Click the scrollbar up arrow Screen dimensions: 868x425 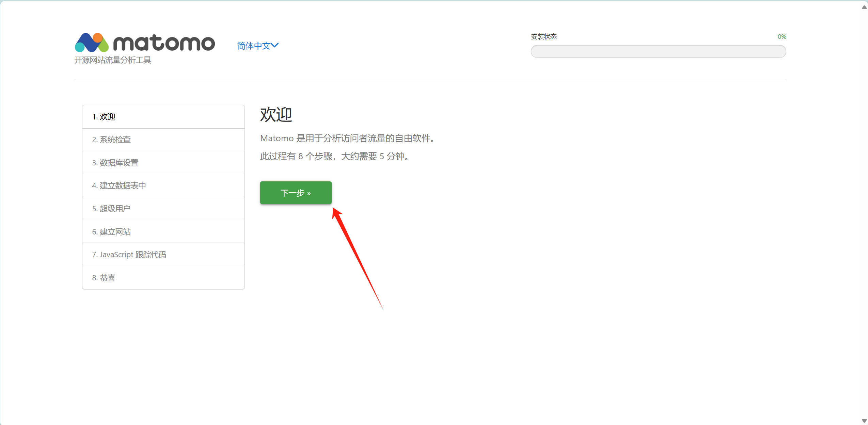pos(864,7)
